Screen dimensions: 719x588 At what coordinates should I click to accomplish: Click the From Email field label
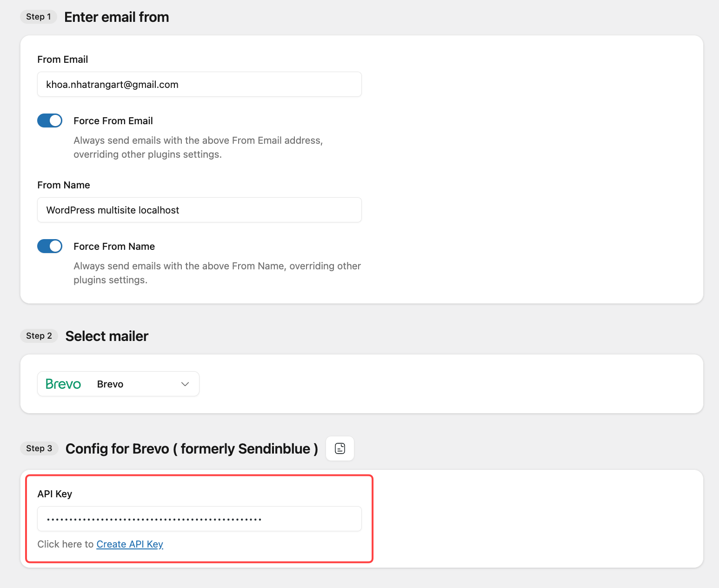click(62, 60)
